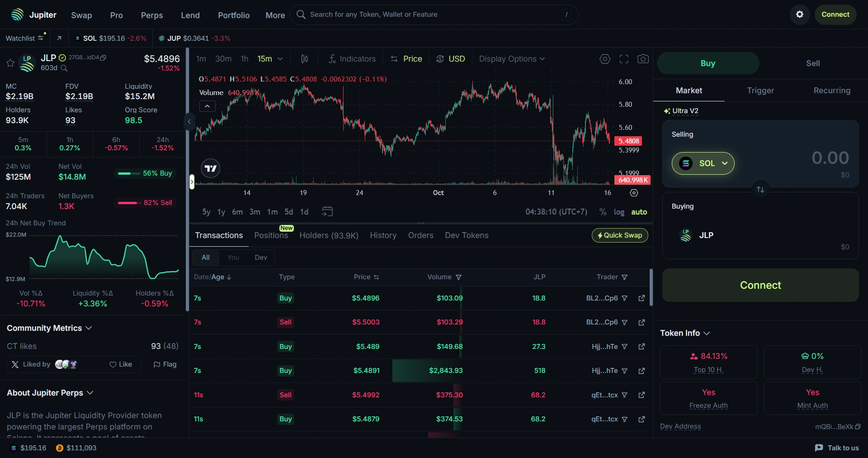Open the Indicators panel on the chart

[352, 59]
